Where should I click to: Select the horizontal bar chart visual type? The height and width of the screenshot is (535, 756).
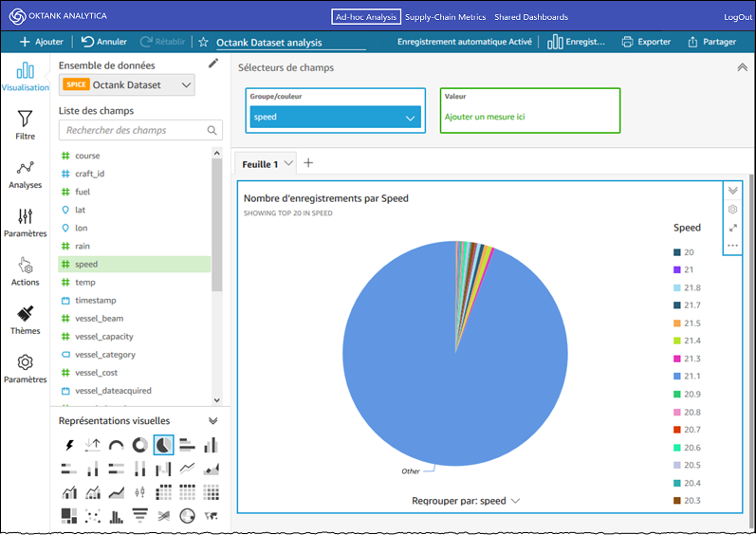[x=187, y=445]
